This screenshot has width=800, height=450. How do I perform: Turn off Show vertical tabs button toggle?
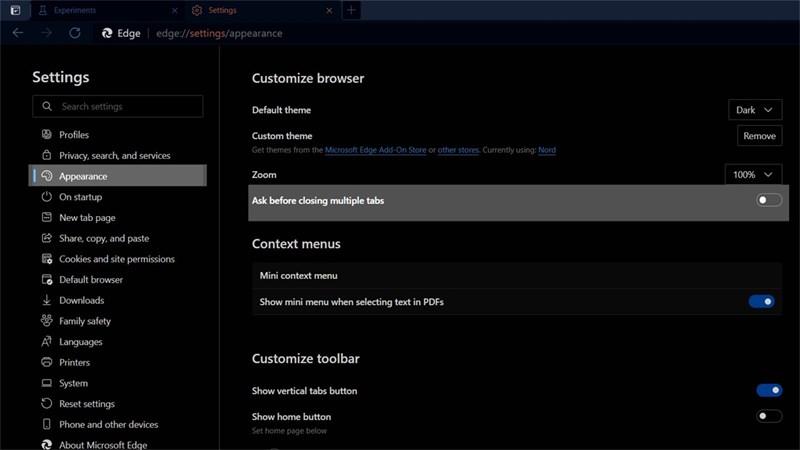[768, 391]
